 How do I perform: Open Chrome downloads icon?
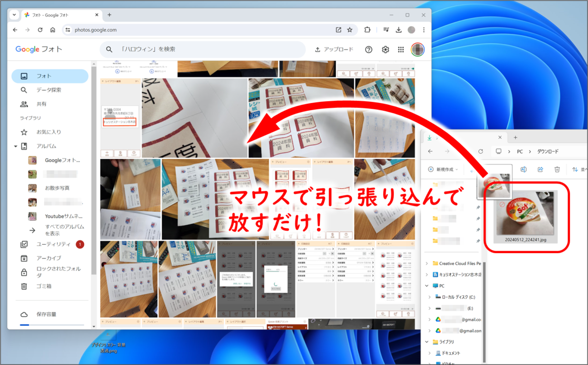click(399, 30)
